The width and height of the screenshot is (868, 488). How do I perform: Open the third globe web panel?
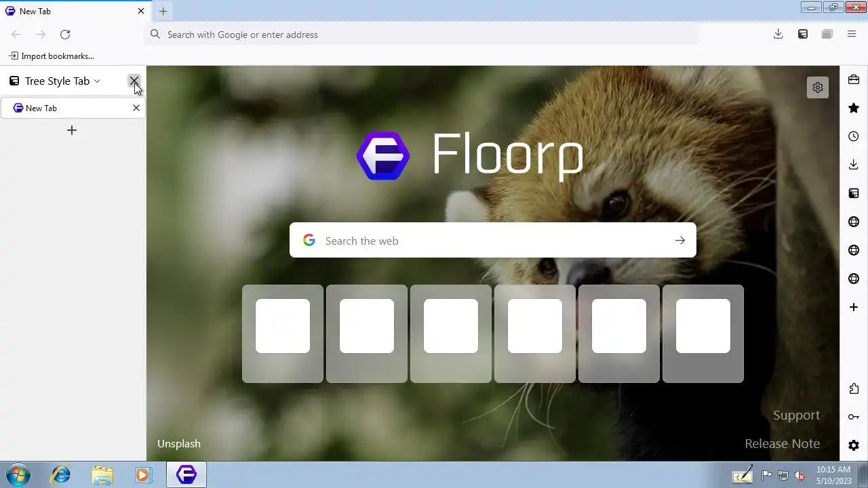854,279
